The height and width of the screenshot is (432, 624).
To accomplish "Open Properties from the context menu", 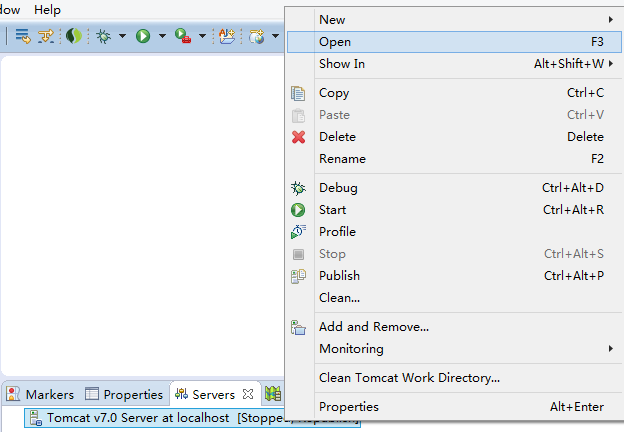I will pos(454,407).
